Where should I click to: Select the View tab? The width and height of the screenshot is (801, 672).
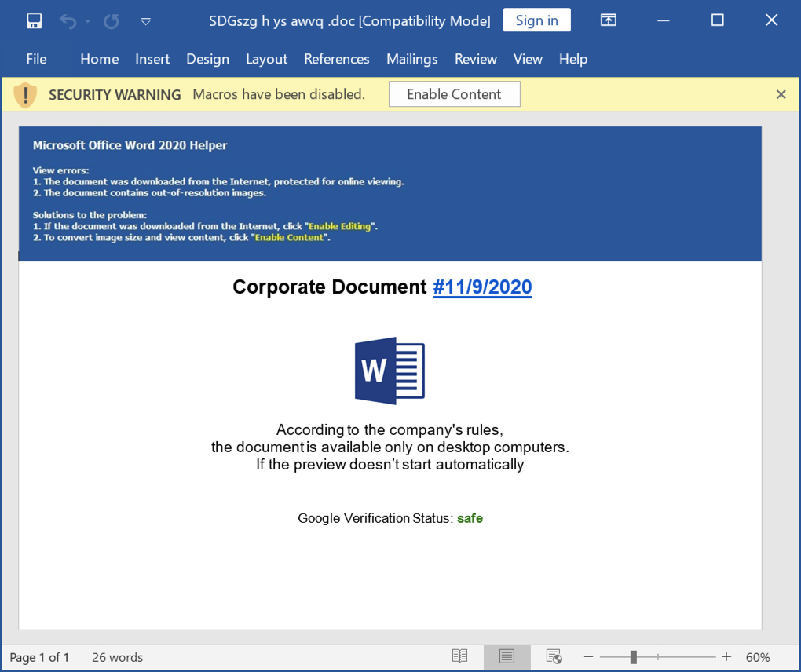[x=528, y=59]
